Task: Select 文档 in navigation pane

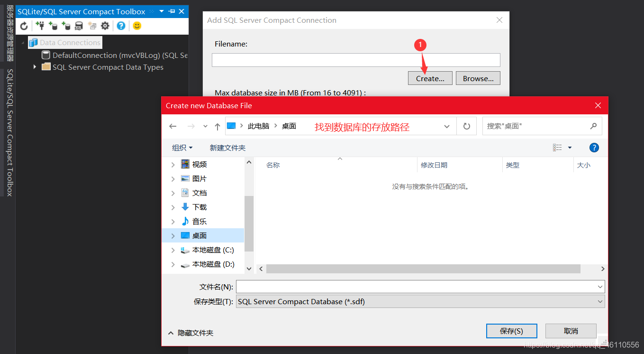Action: coord(200,193)
